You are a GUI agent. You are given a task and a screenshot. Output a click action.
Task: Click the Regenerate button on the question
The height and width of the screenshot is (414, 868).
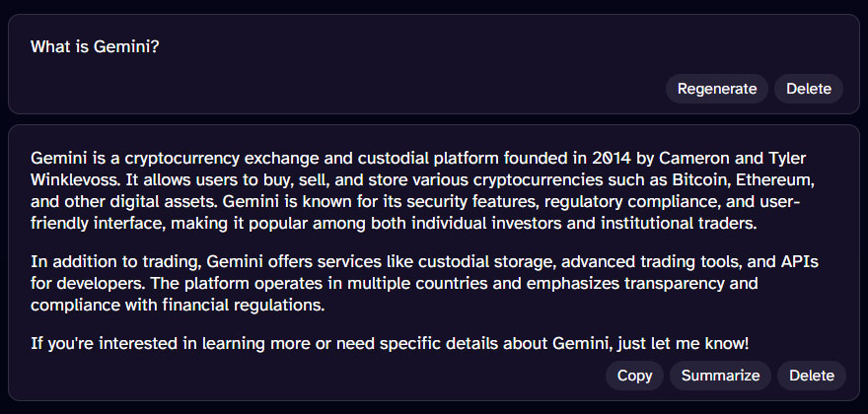717,89
